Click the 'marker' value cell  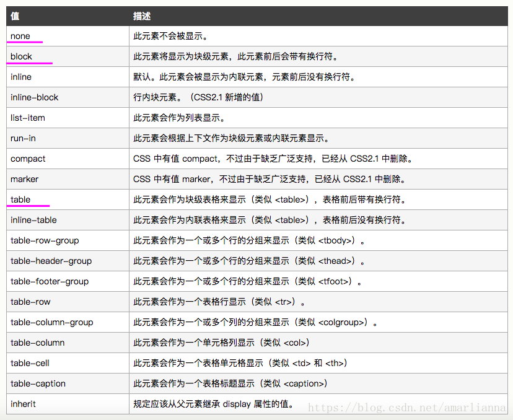click(x=68, y=179)
